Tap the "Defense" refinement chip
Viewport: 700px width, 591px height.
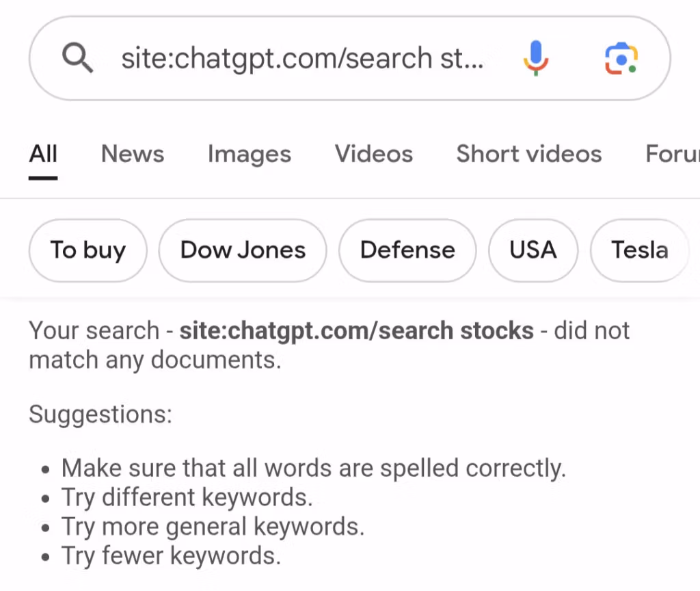coord(407,250)
